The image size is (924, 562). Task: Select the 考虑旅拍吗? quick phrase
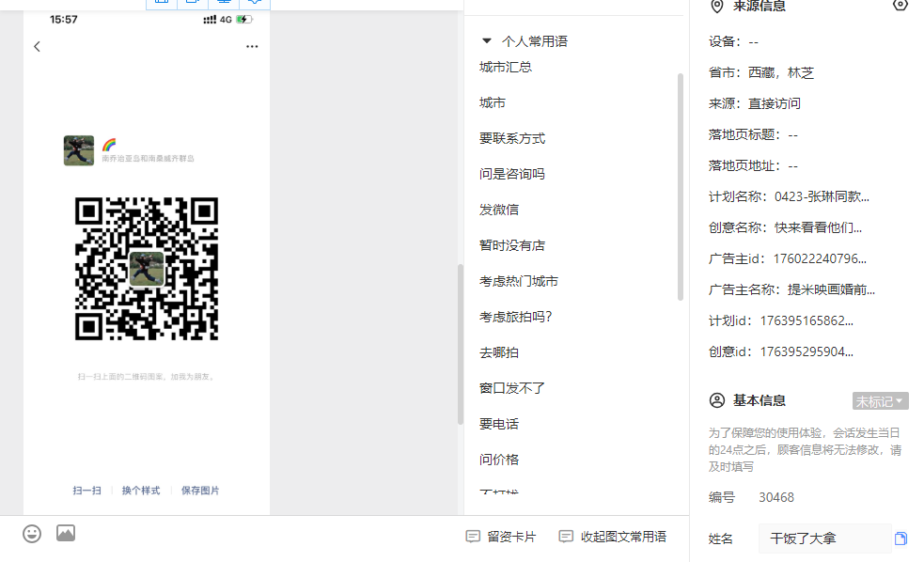[x=516, y=317]
